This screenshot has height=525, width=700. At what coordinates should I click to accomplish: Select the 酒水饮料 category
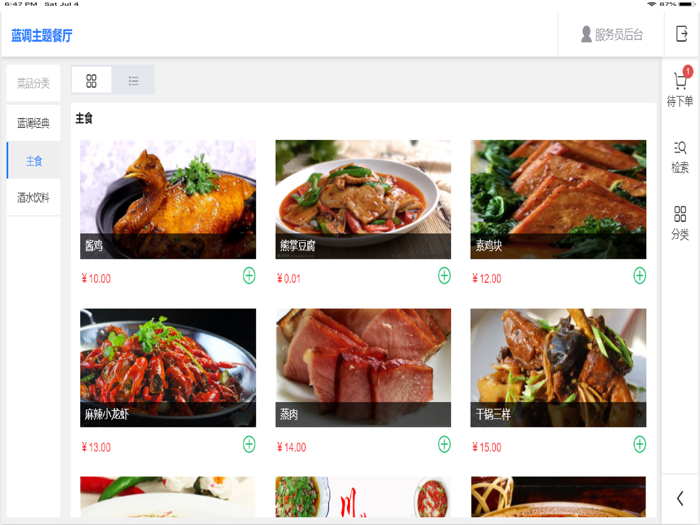pyautogui.click(x=33, y=197)
